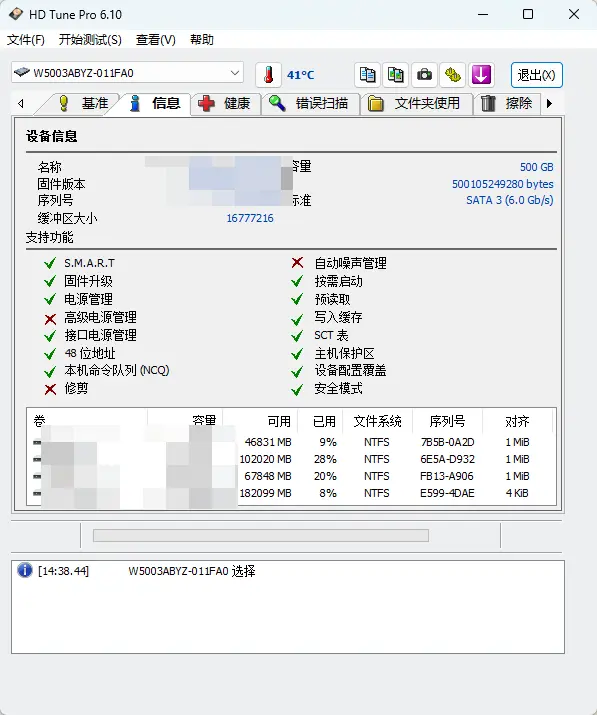Click the buffer size value 16777216

click(250, 218)
